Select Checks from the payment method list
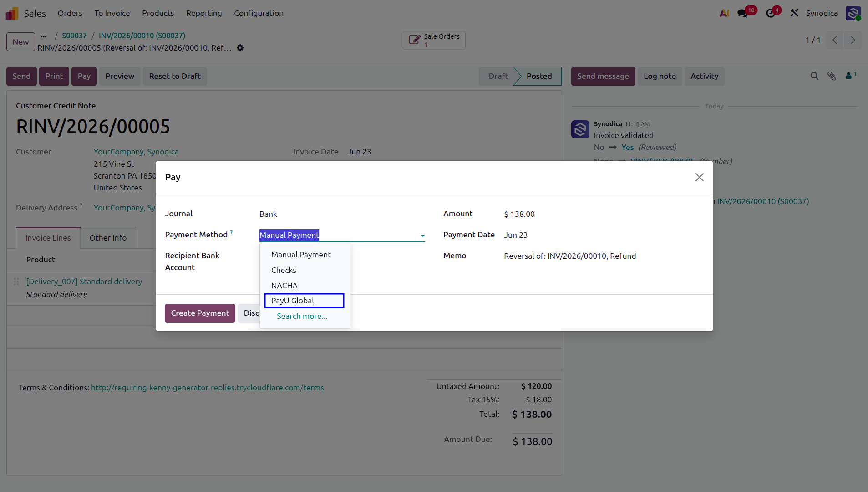Image resolution: width=868 pixels, height=492 pixels. point(284,270)
